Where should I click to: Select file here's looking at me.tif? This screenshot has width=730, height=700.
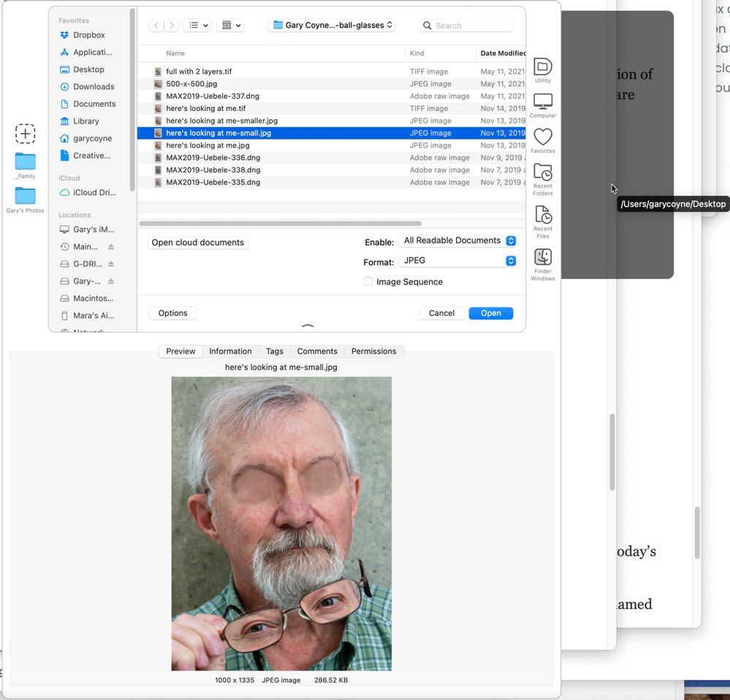(332, 108)
